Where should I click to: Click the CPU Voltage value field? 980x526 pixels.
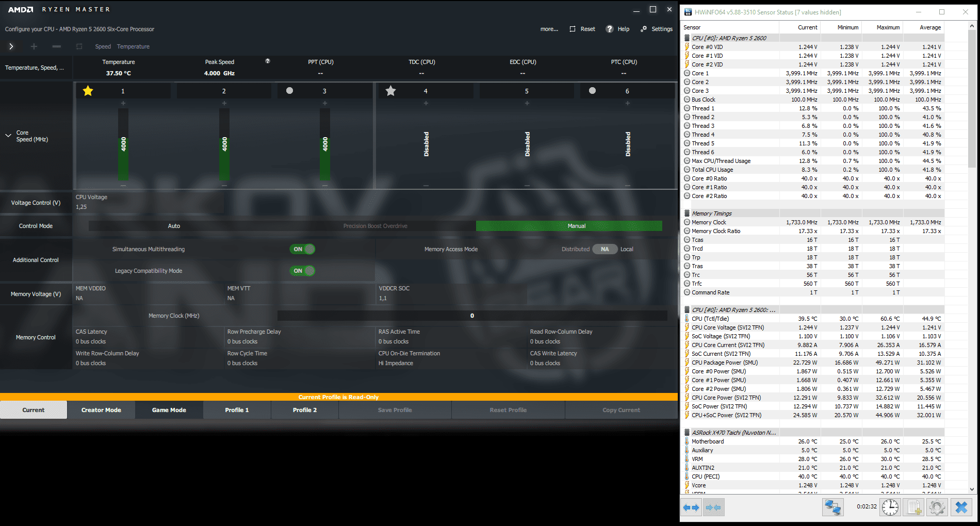(81, 207)
